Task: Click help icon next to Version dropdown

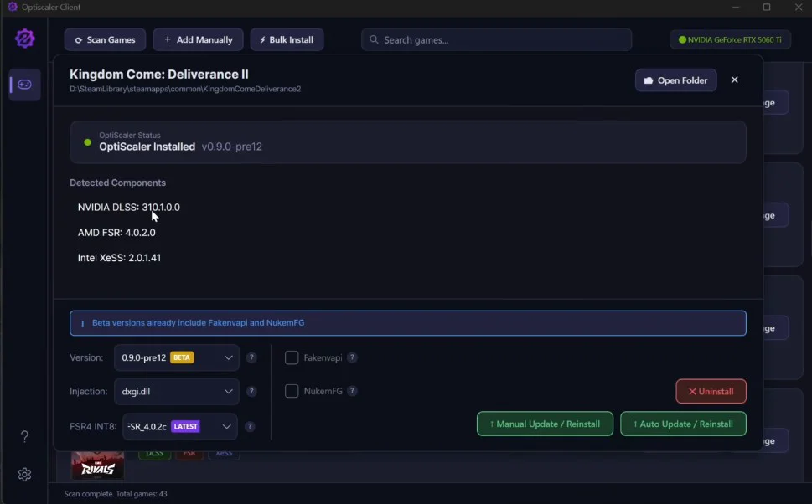Action: tap(251, 357)
